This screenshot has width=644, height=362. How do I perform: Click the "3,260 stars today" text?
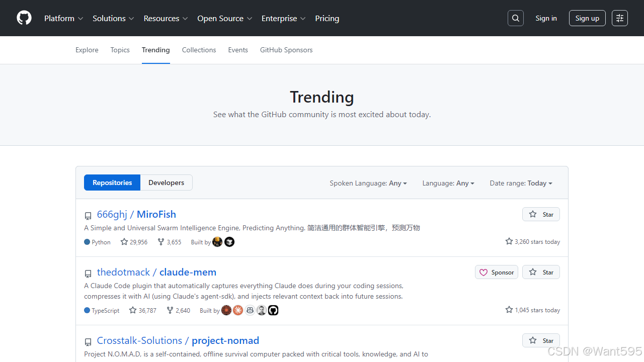[533, 242]
